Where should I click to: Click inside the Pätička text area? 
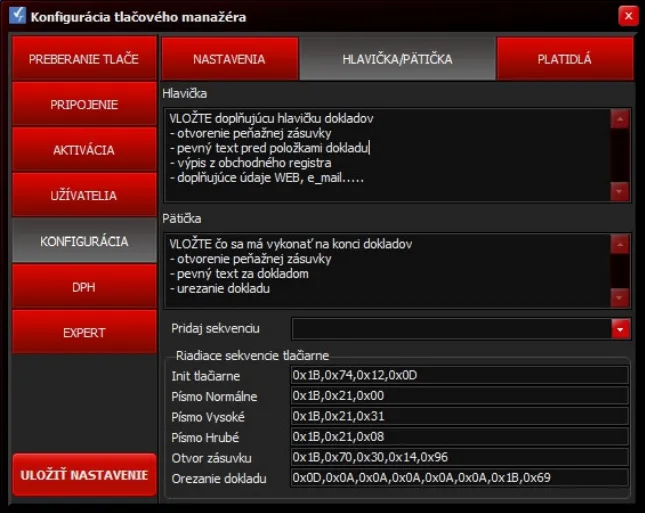tap(387, 271)
